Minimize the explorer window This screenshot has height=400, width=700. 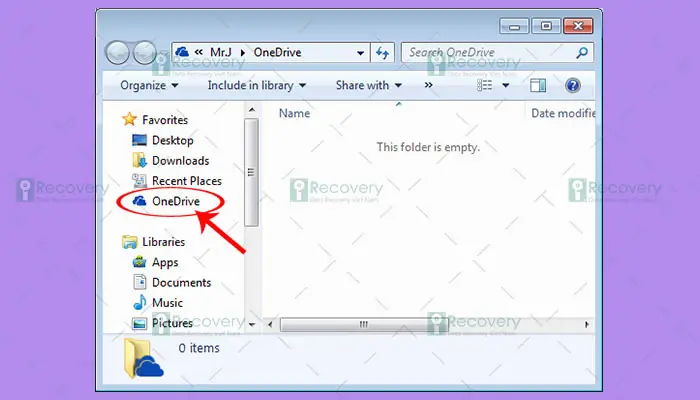coord(514,26)
